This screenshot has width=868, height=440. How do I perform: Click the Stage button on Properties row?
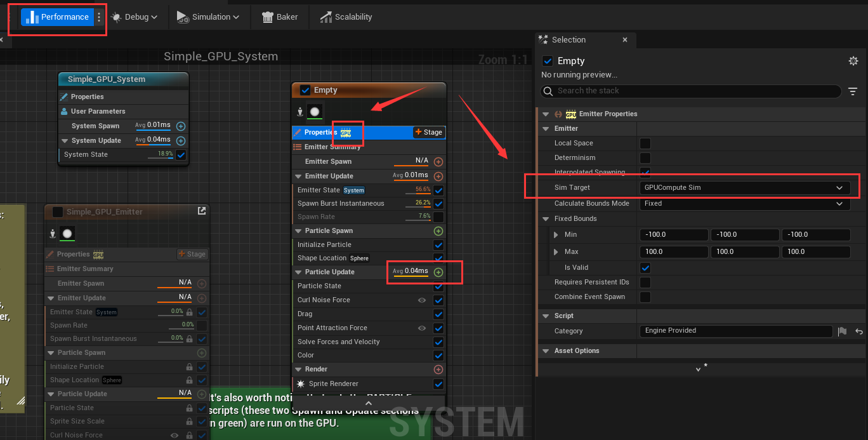tap(428, 132)
